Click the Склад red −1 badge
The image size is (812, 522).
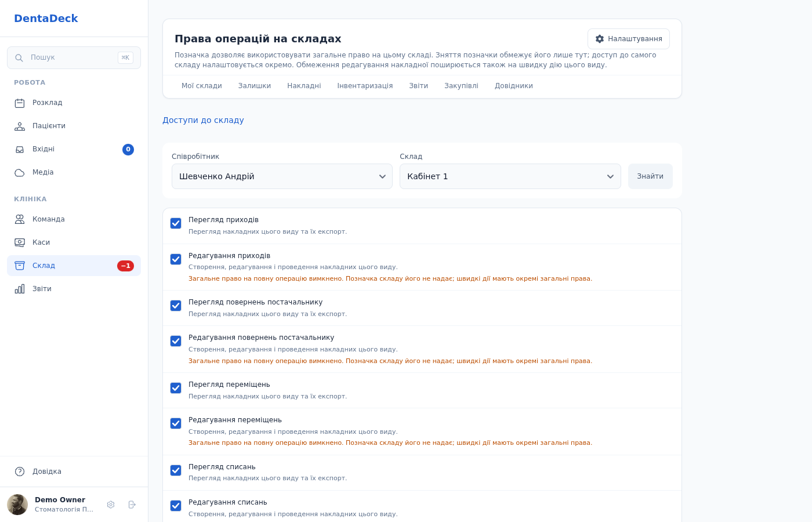click(x=125, y=266)
